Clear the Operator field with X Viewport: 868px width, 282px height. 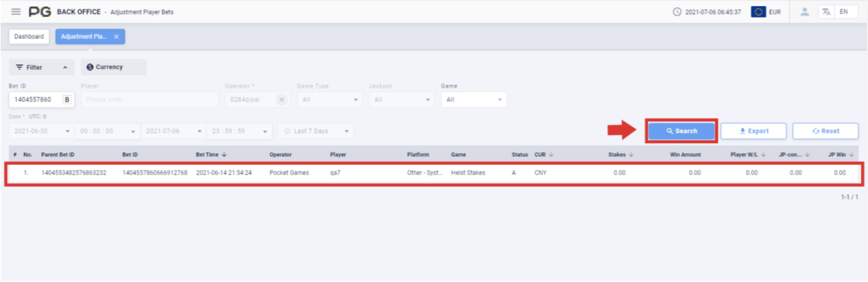[x=282, y=99]
